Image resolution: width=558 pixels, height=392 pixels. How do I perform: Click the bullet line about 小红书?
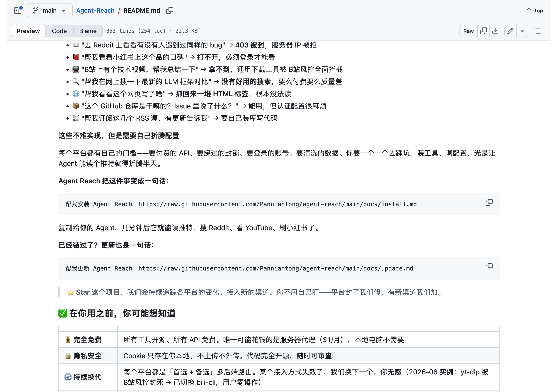[x=174, y=57]
